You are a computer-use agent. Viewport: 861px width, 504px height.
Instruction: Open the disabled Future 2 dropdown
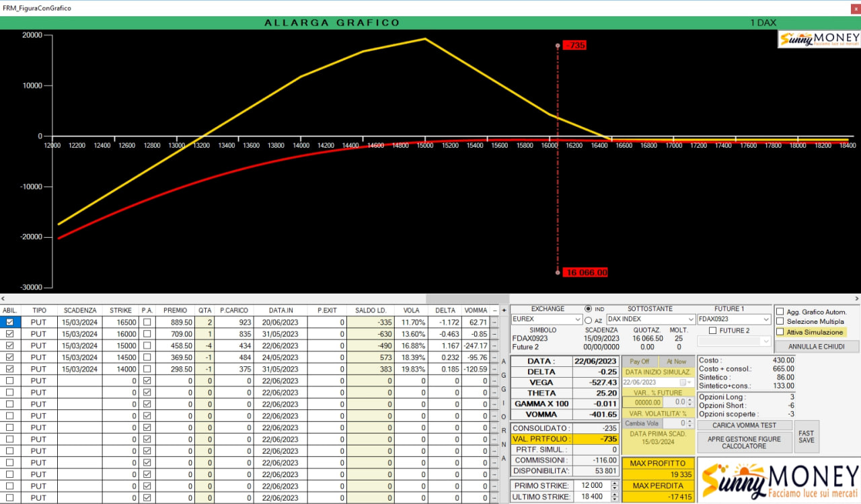(x=734, y=341)
